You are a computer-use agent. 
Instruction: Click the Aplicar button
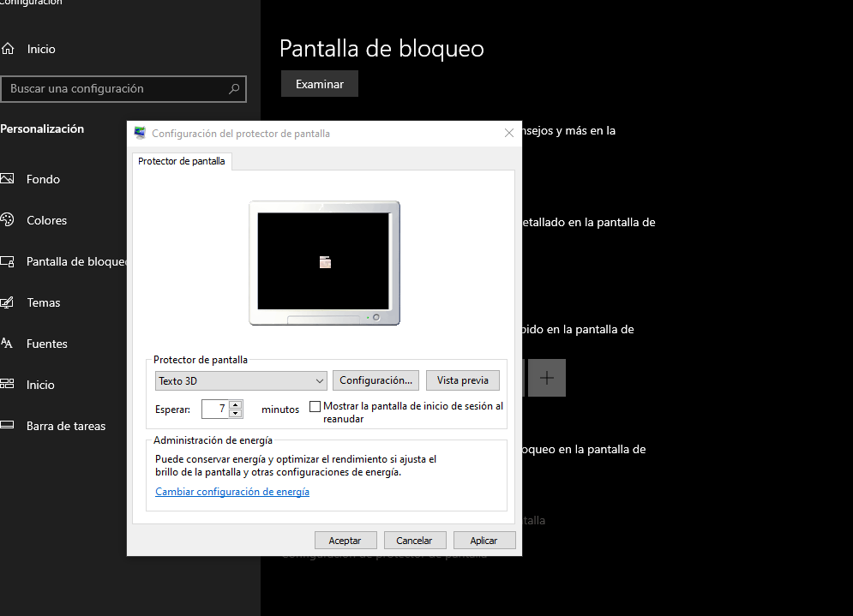pos(484,541)
